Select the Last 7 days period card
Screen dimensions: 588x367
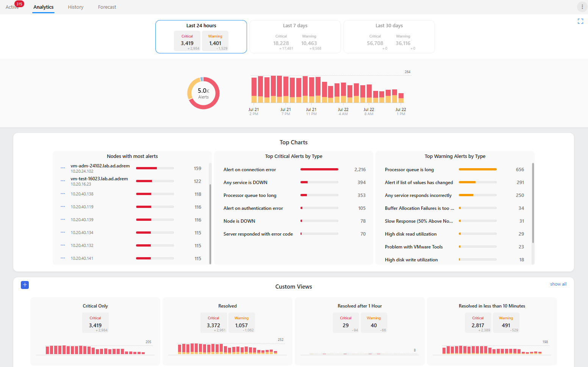click(x=295, y=37)
